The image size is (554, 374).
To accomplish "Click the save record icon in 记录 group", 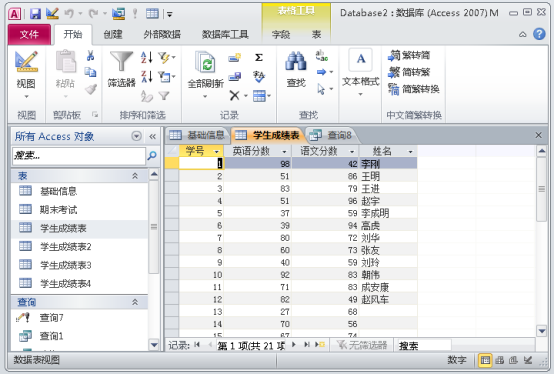I will [235, 76].
